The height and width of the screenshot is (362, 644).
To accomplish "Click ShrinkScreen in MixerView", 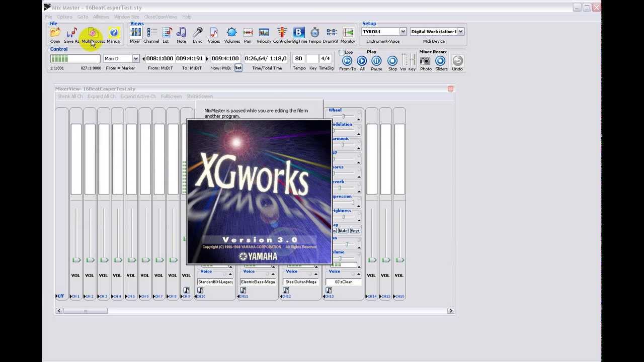I will (x=200, y=97).
